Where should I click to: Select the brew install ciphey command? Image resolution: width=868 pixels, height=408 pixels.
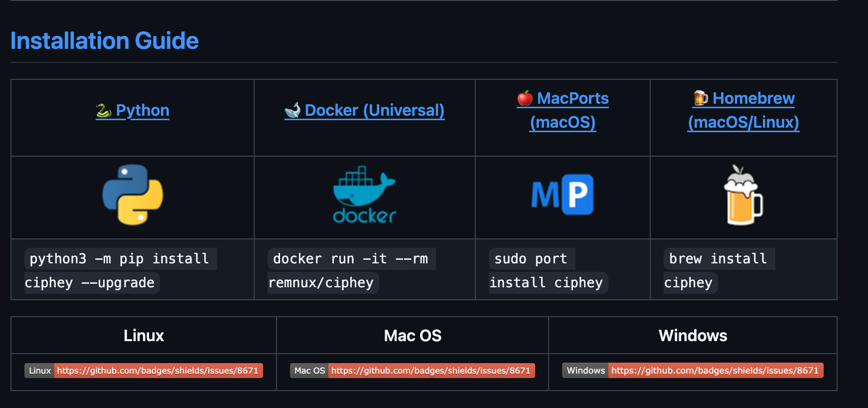click(x=718, y=259)
